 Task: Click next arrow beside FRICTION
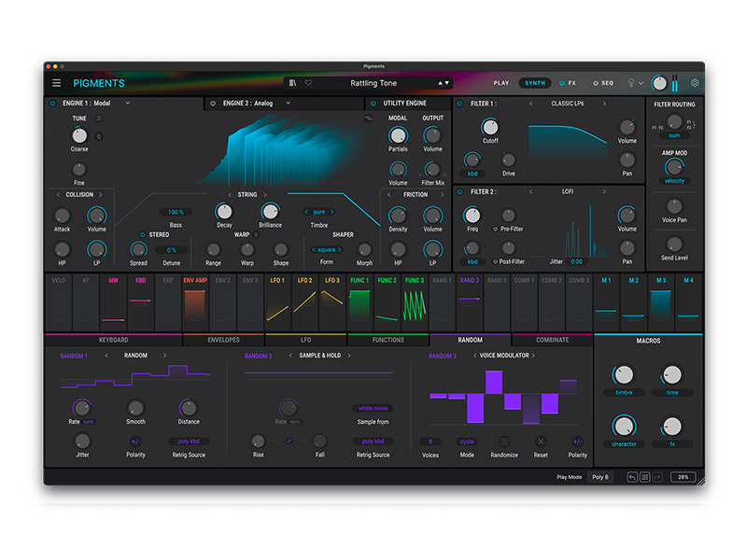(442, 195)
